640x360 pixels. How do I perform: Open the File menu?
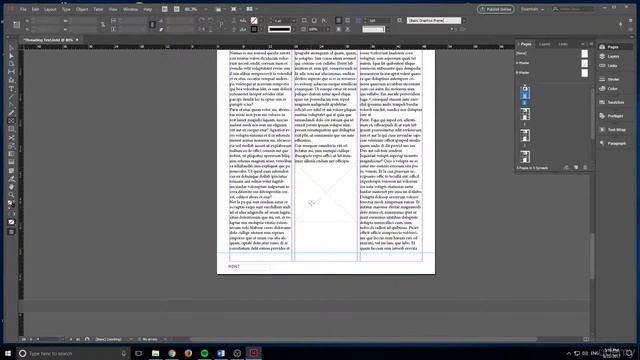23,9
